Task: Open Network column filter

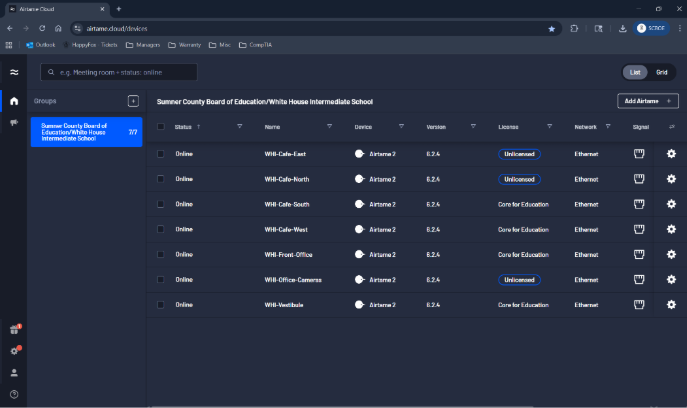Action: (x=608, y=127)
